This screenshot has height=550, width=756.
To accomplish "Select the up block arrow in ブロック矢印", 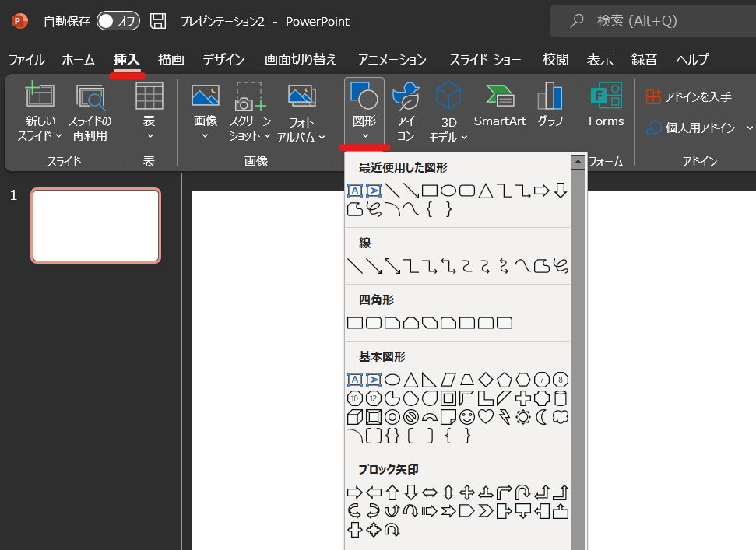I will 392,492.
